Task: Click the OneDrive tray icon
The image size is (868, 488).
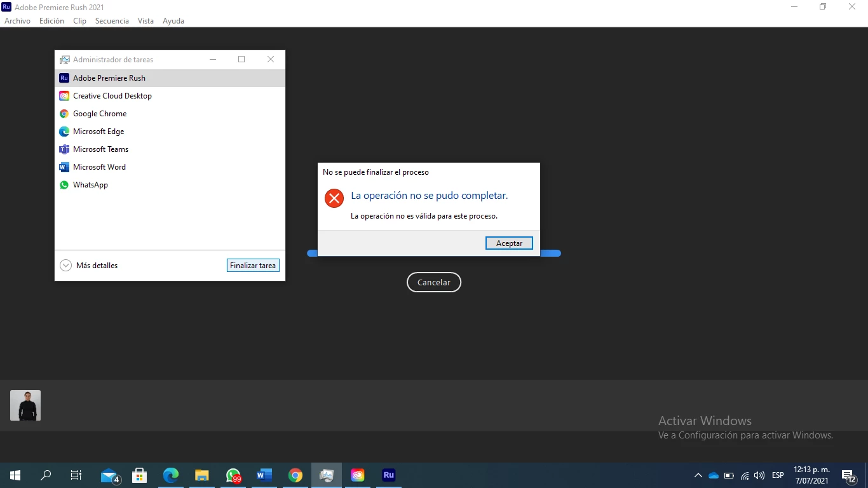Action: (714, 475)
